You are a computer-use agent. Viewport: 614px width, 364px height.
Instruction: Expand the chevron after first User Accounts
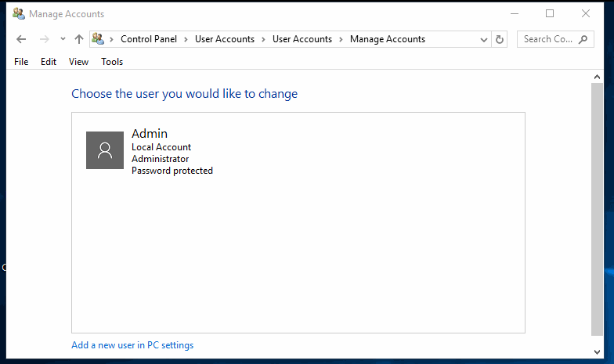[x=263, y=39]
